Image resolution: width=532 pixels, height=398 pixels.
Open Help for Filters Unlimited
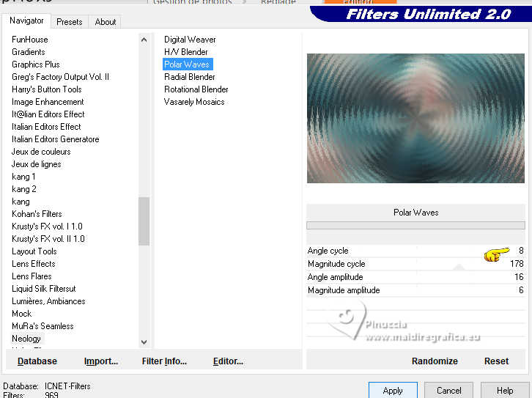point(505,391)
